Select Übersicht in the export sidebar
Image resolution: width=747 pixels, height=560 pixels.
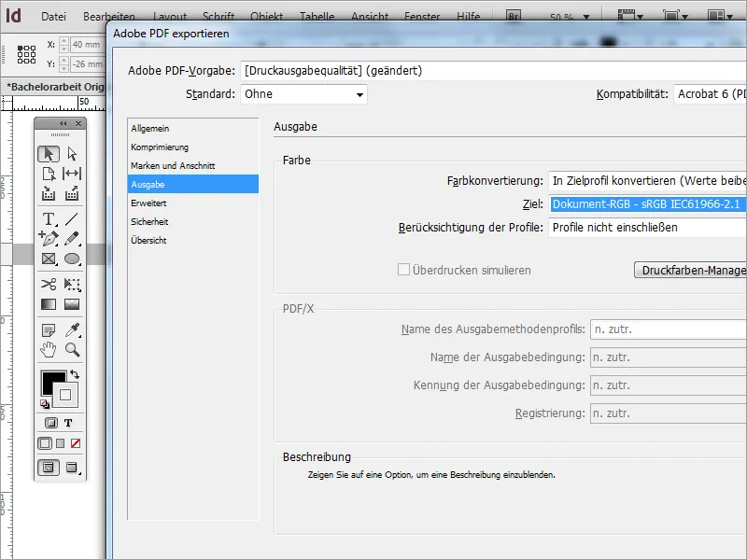193,241
